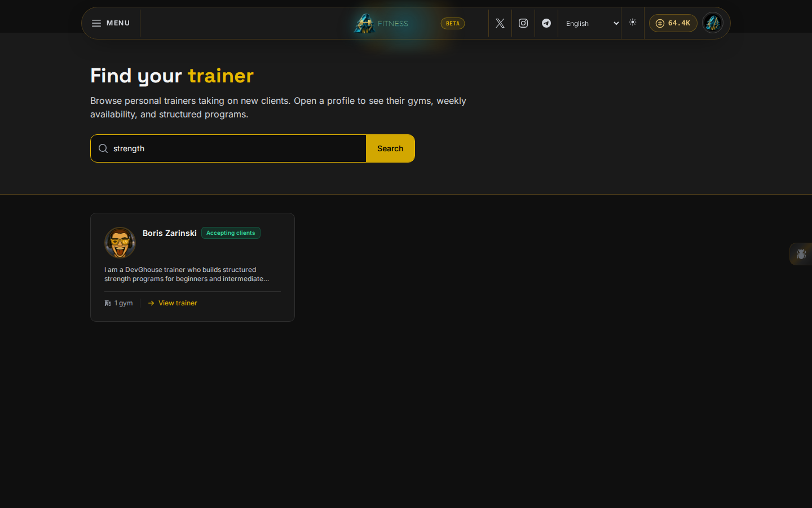
Task: Open the bug report side tab
Action: pos(801,254)
